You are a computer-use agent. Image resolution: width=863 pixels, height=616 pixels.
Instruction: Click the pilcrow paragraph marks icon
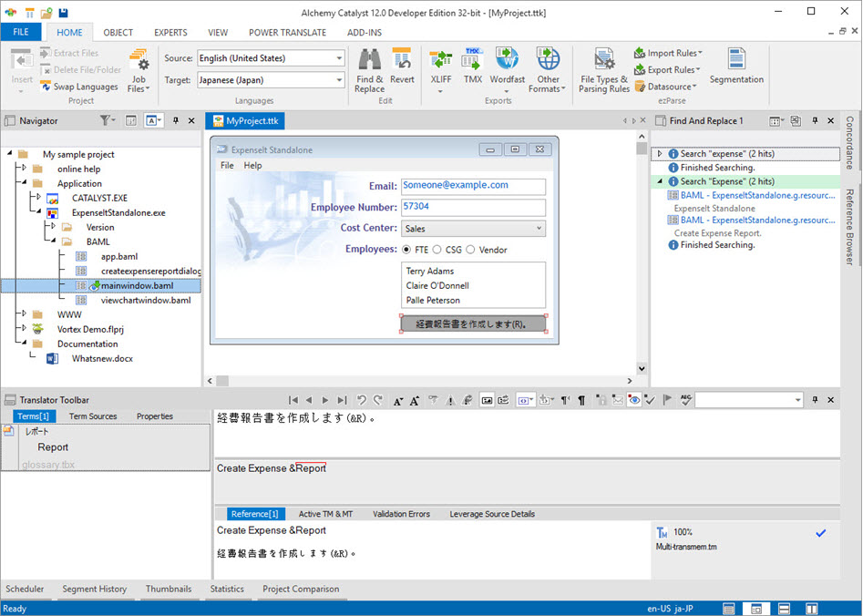[581, 400]
